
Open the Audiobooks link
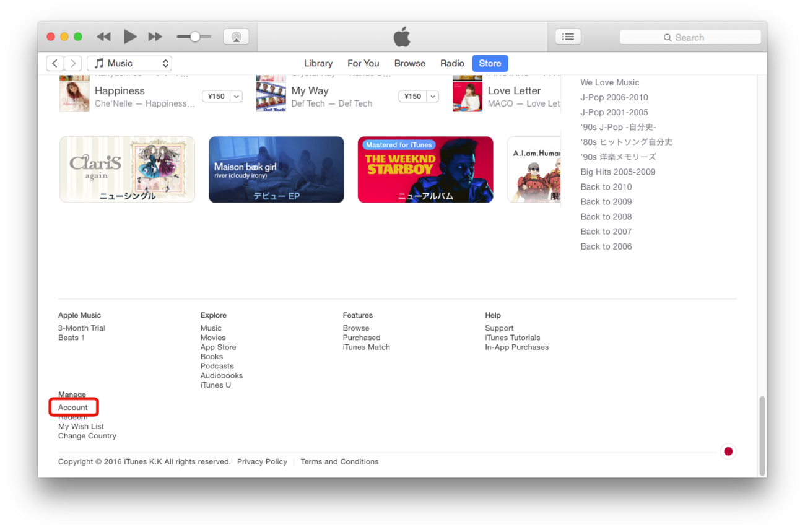coord(222,375)
